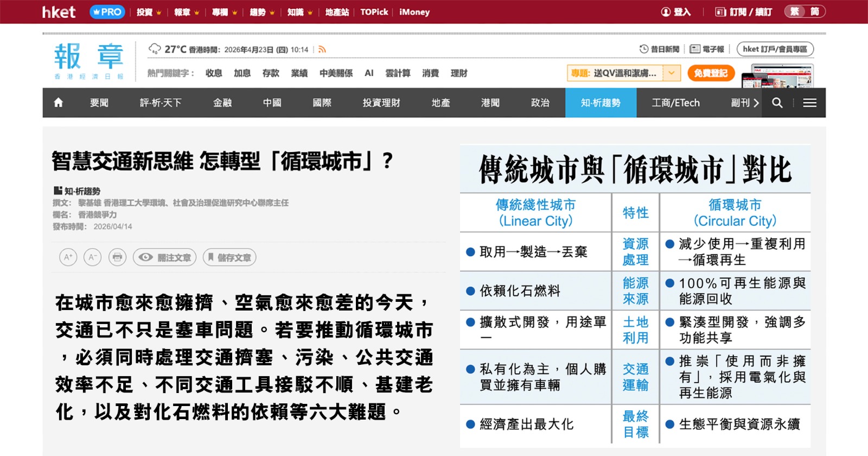
Task: Click the 免費登記 button
Action: pyautogui.click(x=711, y=73)
